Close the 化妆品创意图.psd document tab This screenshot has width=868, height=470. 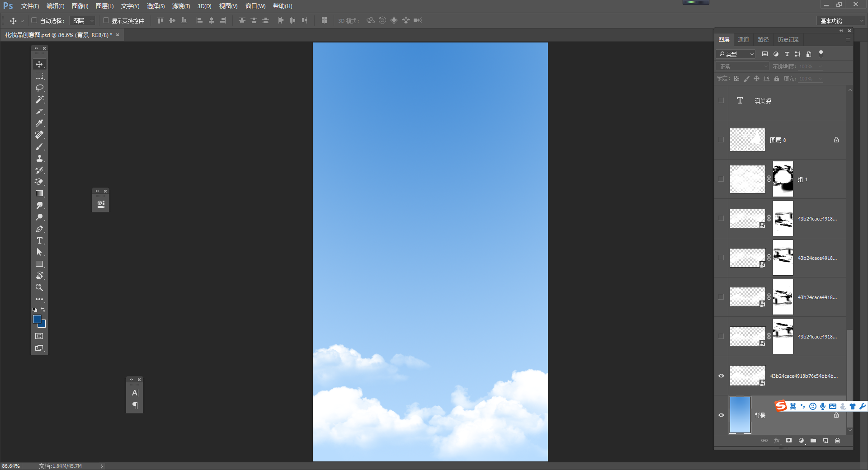(x=118, y=35)
